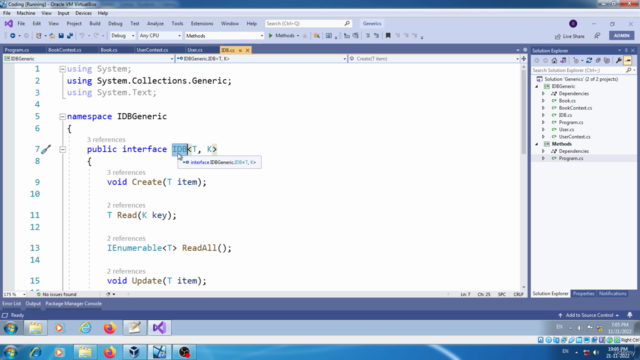
Task: Select IDB.cs in Solution Explorer
Action: pos(565,115)
